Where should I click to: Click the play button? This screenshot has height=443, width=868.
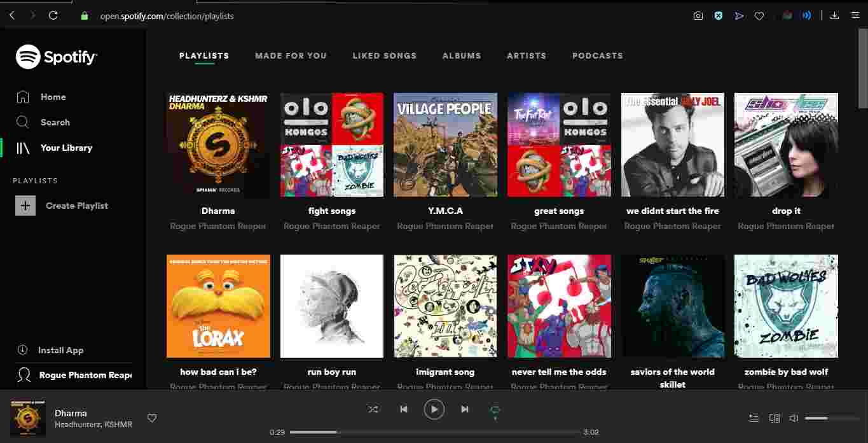pos(434,409)
